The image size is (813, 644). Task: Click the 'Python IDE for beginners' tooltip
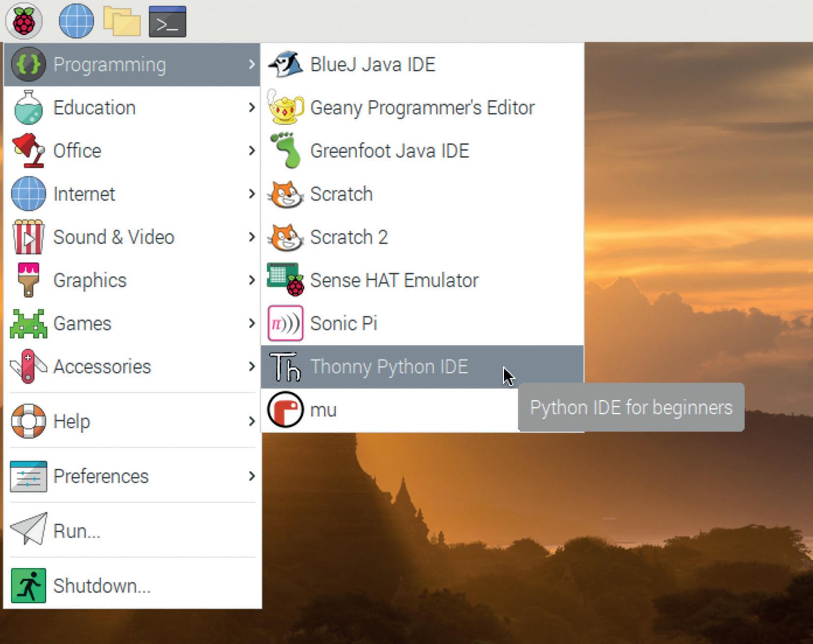(x=631, y=407)
